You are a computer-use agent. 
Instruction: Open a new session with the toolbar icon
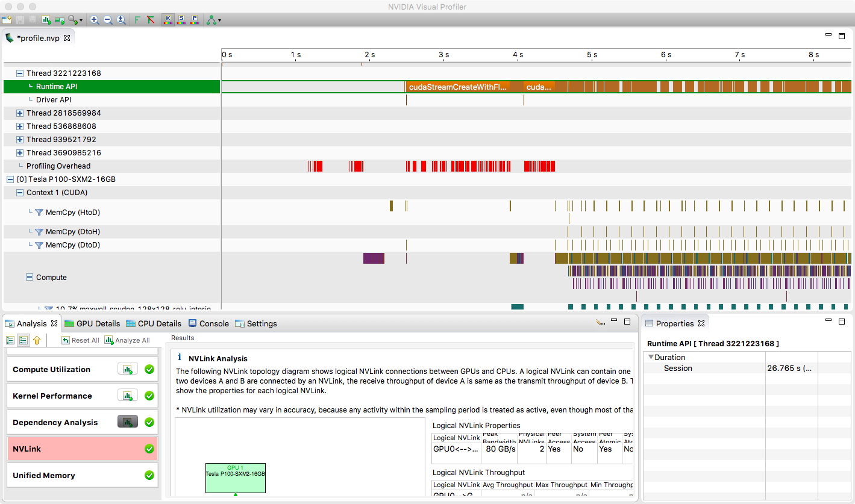point(7,19)
